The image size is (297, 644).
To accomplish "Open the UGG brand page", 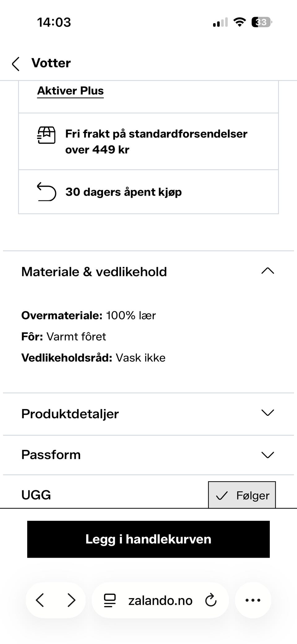I will [36, 495].
